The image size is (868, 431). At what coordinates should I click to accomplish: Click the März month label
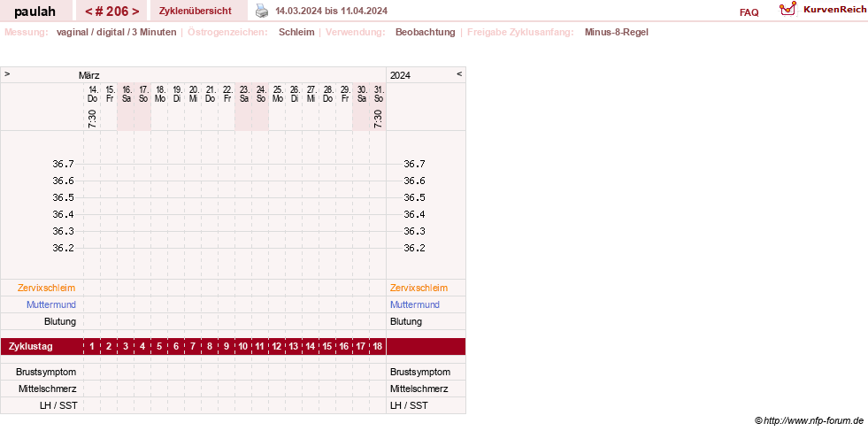point(89,75)
